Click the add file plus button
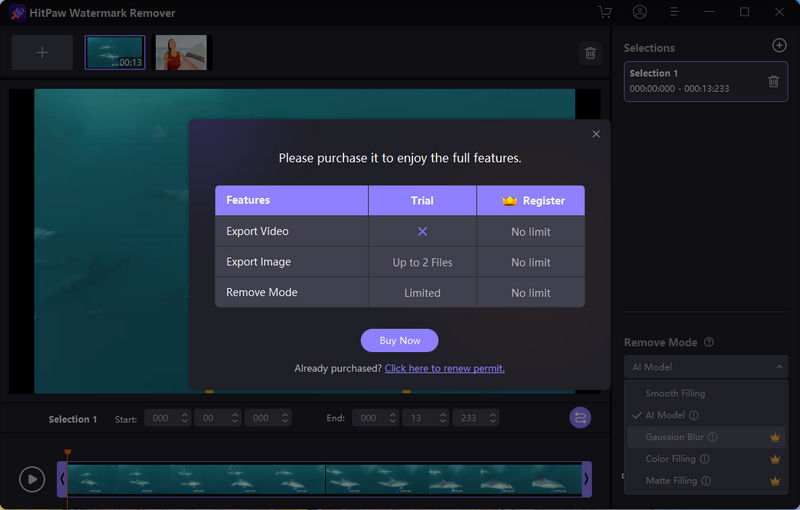This screenshot has width=800, height=510. click(42, 53)
